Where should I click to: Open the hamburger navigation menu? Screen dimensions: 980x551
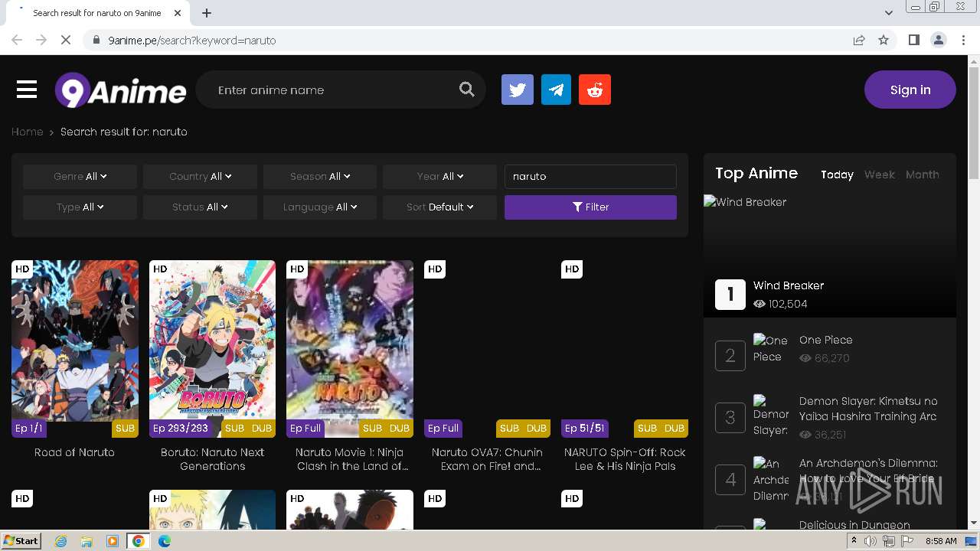click(27, 90)
